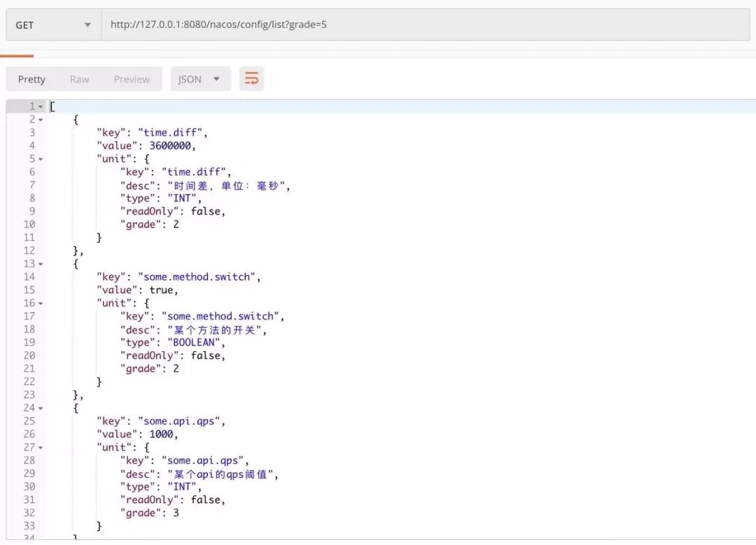Click "some.api.qps" on line 25
The width and height of the screenshot is (756, 545).
(x=179, y=421)
